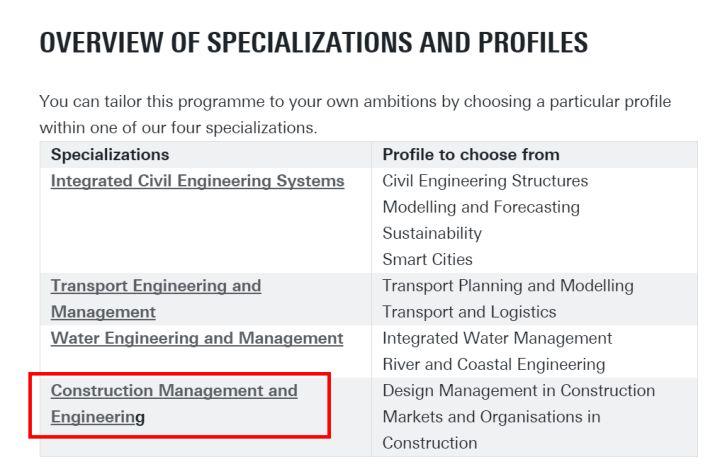720x467 pixels.
Task: Open the Integrated Civil Engineering Systems link
Action: click(x=197, y=181)
